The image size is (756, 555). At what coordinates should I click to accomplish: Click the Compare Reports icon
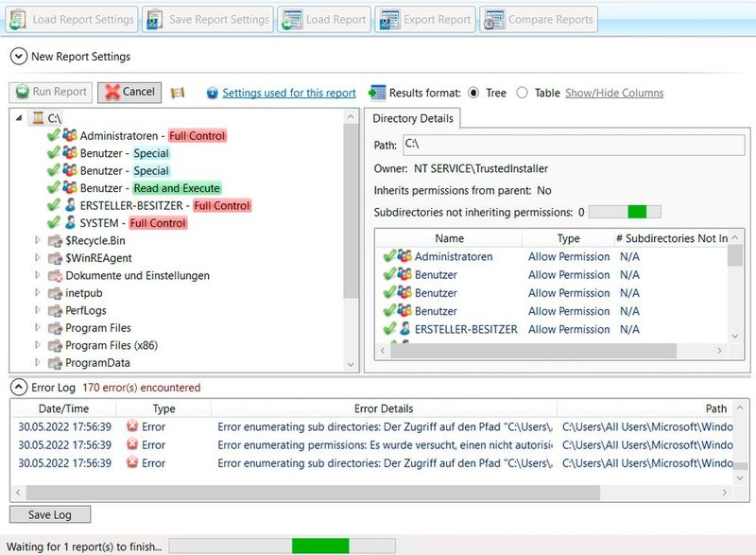coord(492,18)
